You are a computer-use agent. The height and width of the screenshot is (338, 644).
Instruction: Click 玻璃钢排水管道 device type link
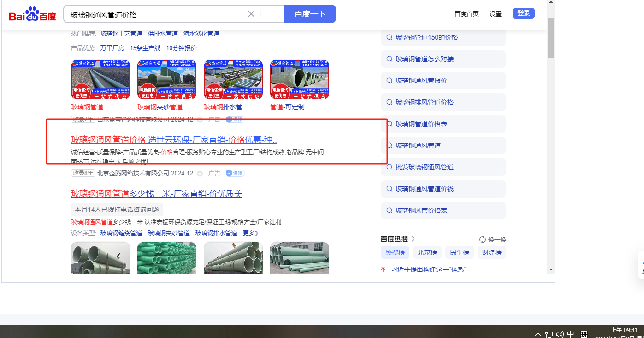pyautogui.click(x=216, y=233)
